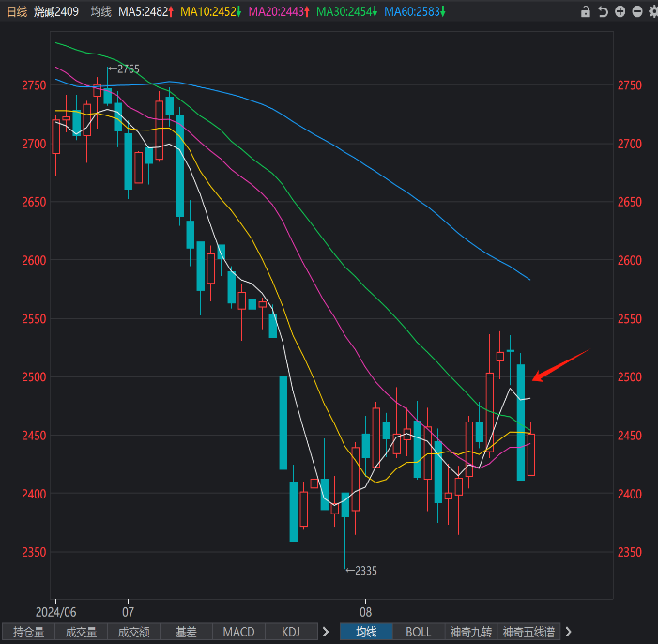Screen dimensions: 658x644
Task: Open chart settings gear icon
Action: click(652, 12)
